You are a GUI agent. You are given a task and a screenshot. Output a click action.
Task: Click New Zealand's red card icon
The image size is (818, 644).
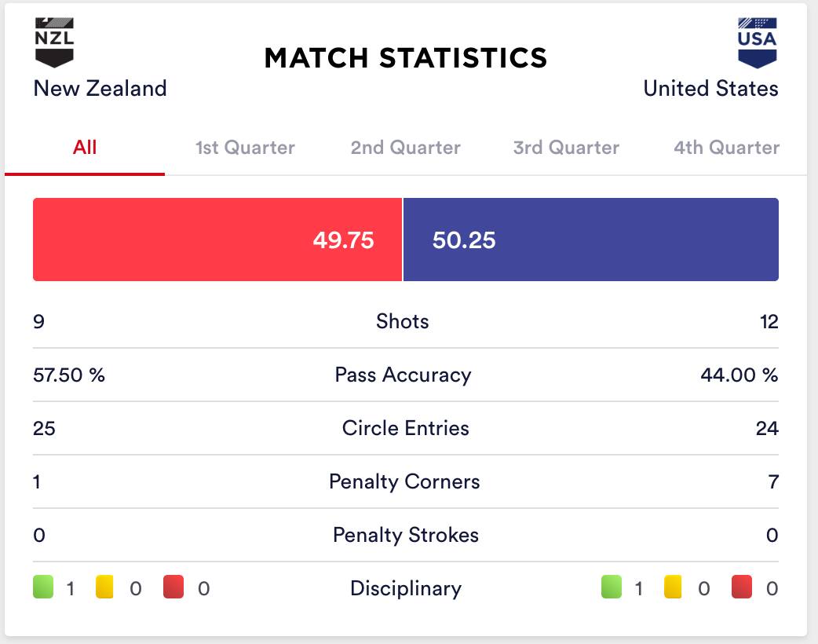(173, 587)
